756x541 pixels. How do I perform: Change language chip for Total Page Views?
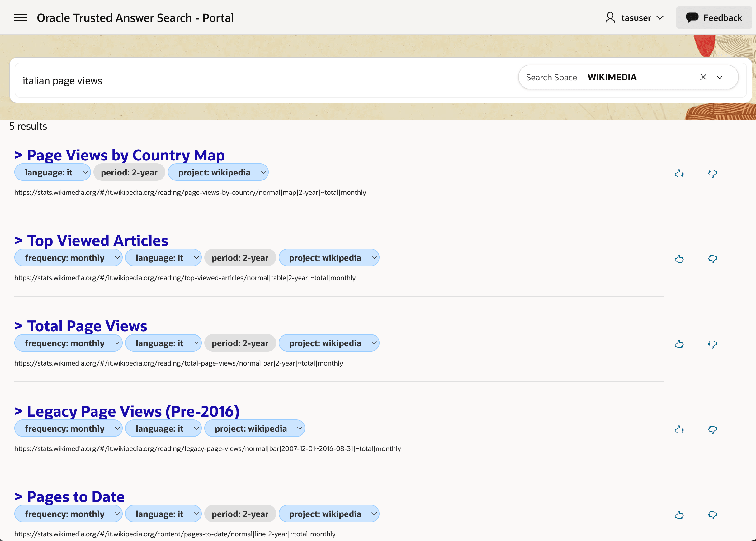tap(163, 343)
